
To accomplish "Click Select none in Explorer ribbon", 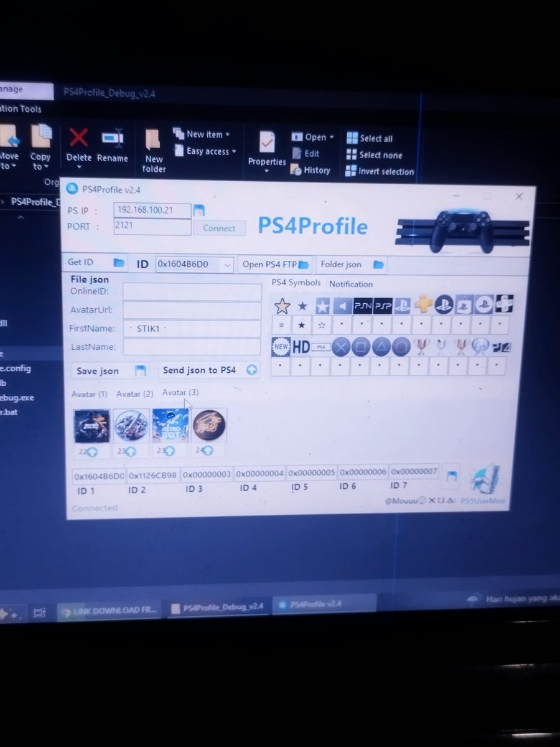I will 375,155.
